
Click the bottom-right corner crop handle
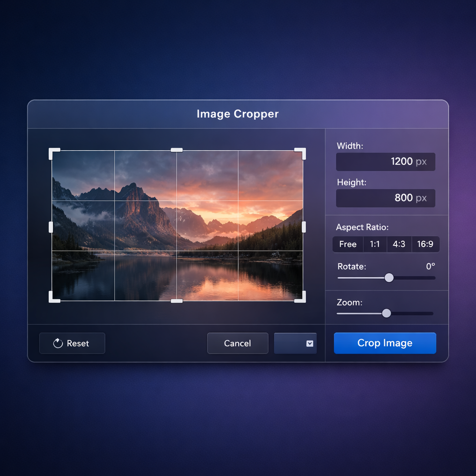tap(302, 298)
